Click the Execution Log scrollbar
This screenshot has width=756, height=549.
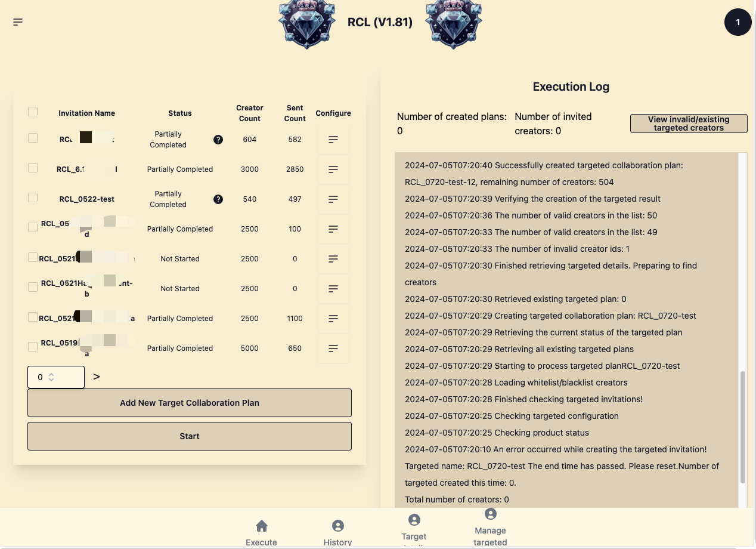pos(742,427)
